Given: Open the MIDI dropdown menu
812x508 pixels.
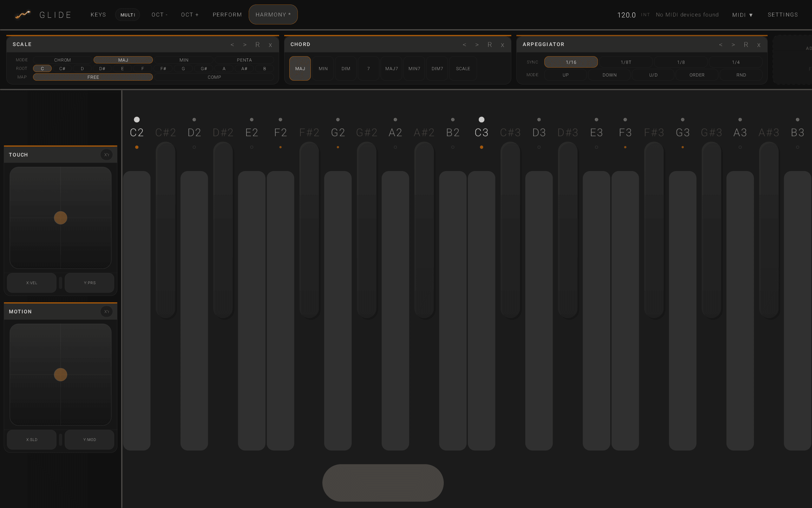Looking at the screenshot, I should click(743, 15).
